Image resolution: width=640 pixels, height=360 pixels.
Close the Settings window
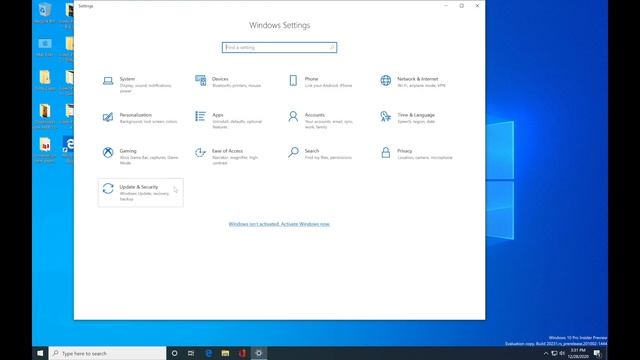click(x=477, y=6)
